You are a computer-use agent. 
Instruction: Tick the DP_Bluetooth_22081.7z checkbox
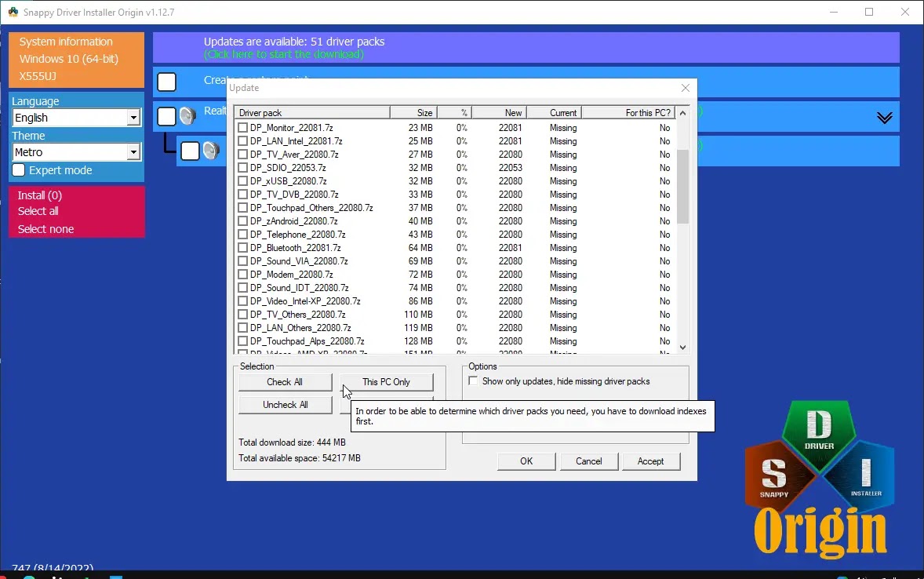[x=242, y=248]
